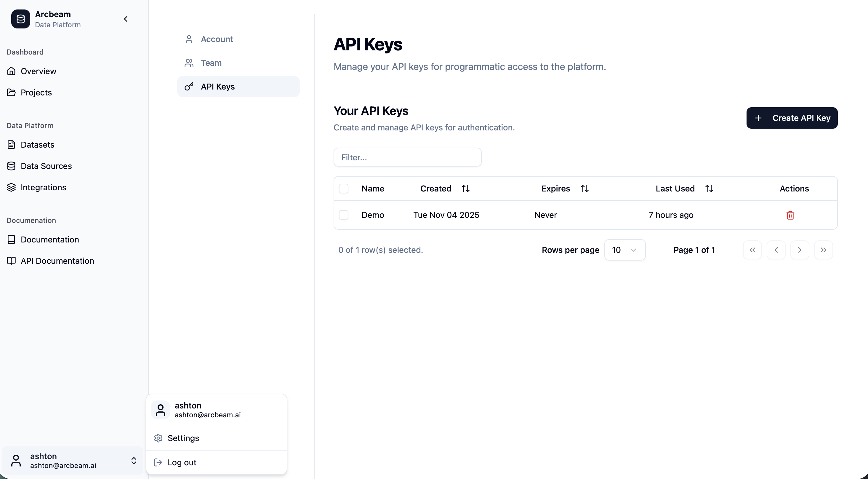The width and height of the screenshot is (868, 479).
Task: Expand the ashton account switcher chevron
Action: point(134,461)
